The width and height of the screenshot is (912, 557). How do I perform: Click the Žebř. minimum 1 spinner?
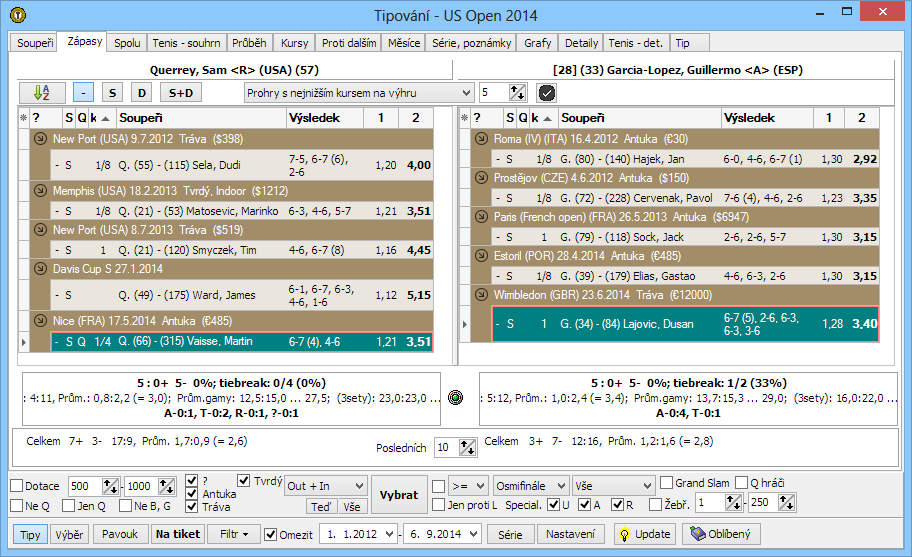pos(733,502)
